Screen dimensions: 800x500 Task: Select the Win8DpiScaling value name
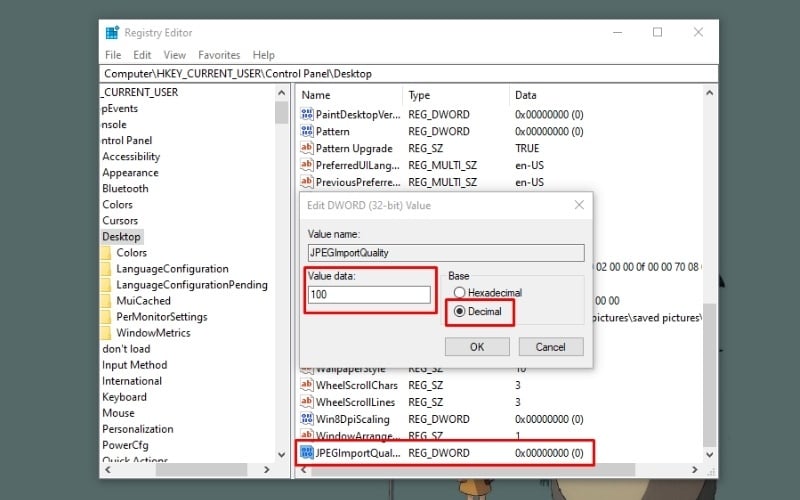click(353, 419)
